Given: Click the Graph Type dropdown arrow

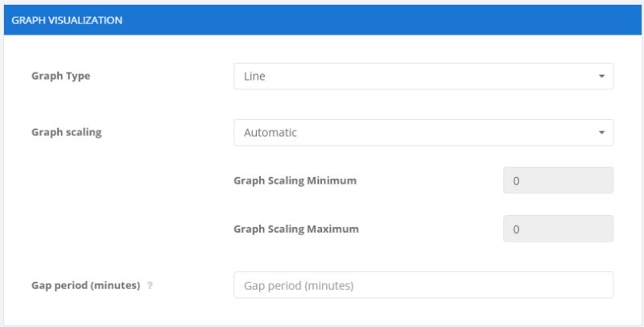Looking at the screenshot, I should click(x=601, y=77).
